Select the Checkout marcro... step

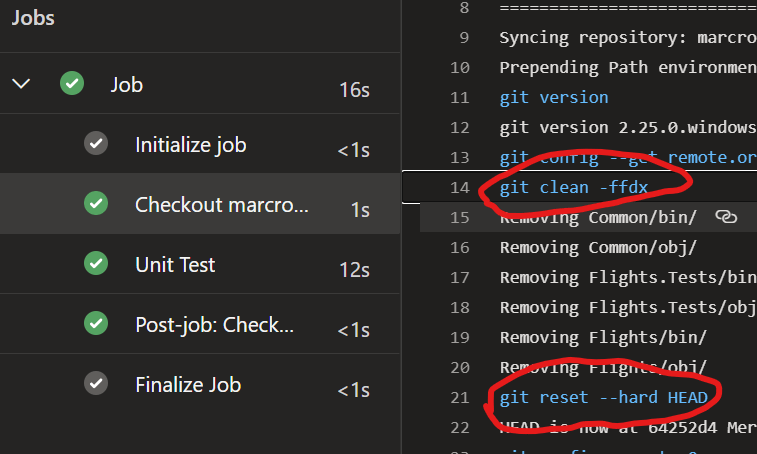222,205
